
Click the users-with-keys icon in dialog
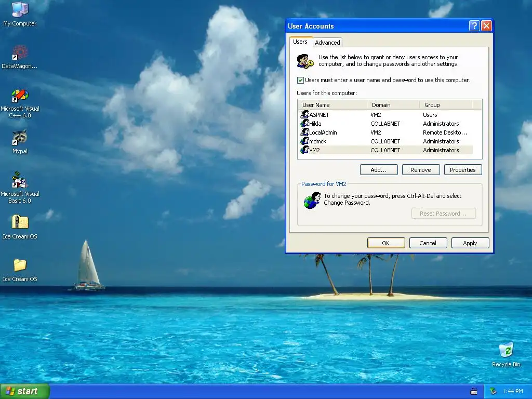tap(305, 61)
